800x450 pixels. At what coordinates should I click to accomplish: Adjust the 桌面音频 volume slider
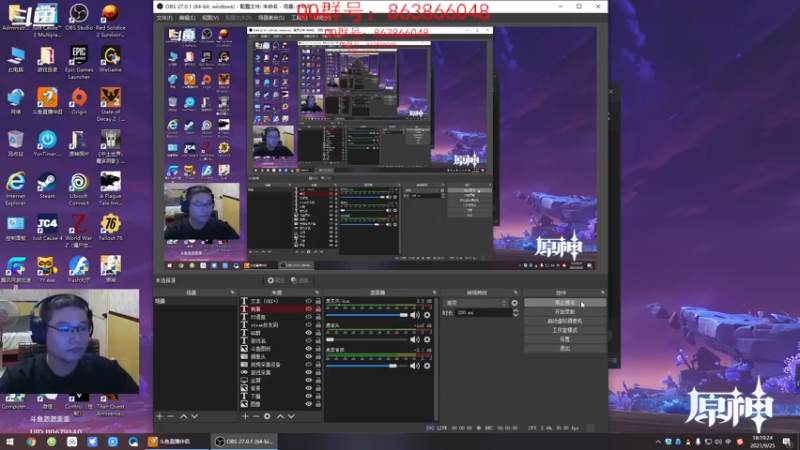coord(367,366)
